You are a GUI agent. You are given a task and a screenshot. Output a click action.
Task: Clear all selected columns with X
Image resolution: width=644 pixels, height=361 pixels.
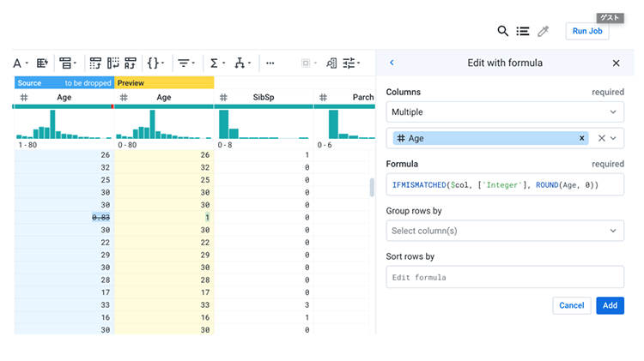pos(601,138)
